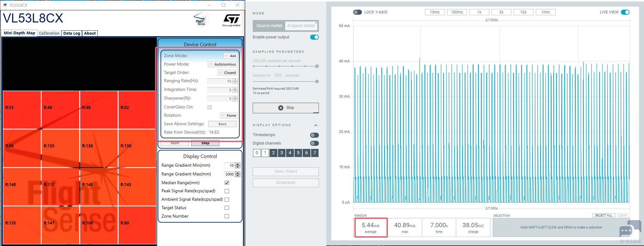The height and width of the screenshot is (246, 644).
Task: Click the Integration Time spinner arrows
Action: point(235,90)
